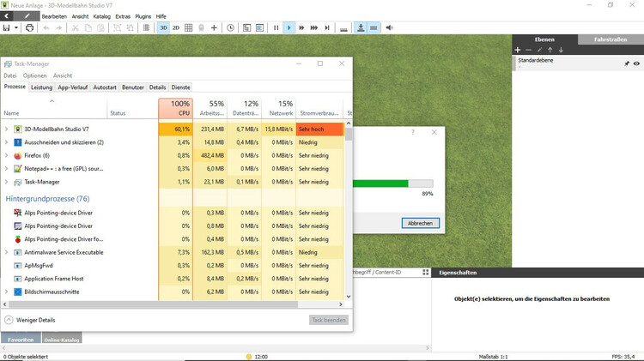
Task: Click the pencil edit mode button in the top left
Action: [27, 16]
